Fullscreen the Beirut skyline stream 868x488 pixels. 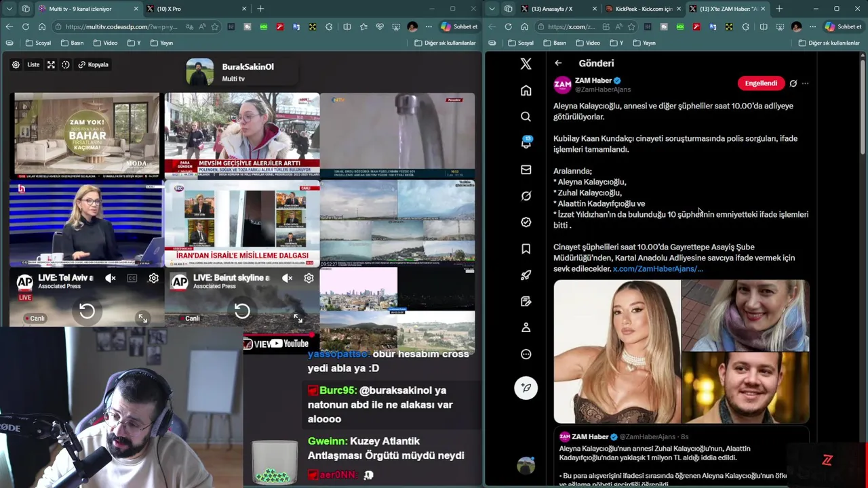pos(298,318)
